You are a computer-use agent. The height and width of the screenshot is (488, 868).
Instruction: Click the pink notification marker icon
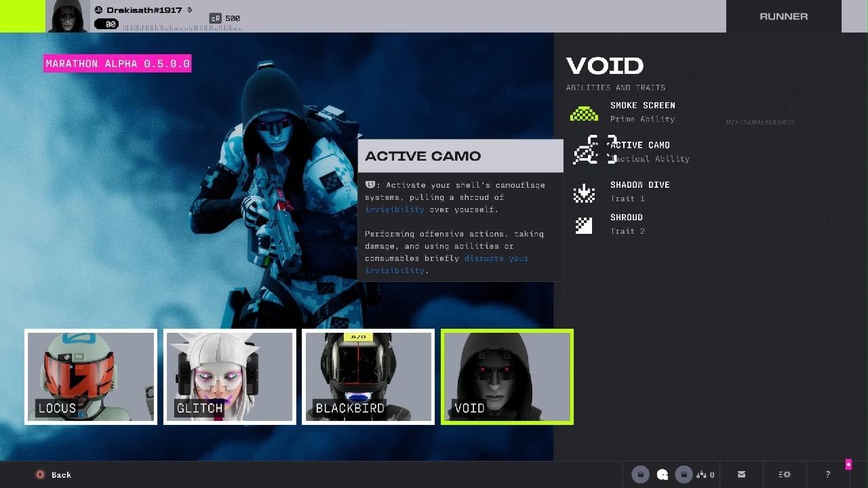click(x=848, y=464)
